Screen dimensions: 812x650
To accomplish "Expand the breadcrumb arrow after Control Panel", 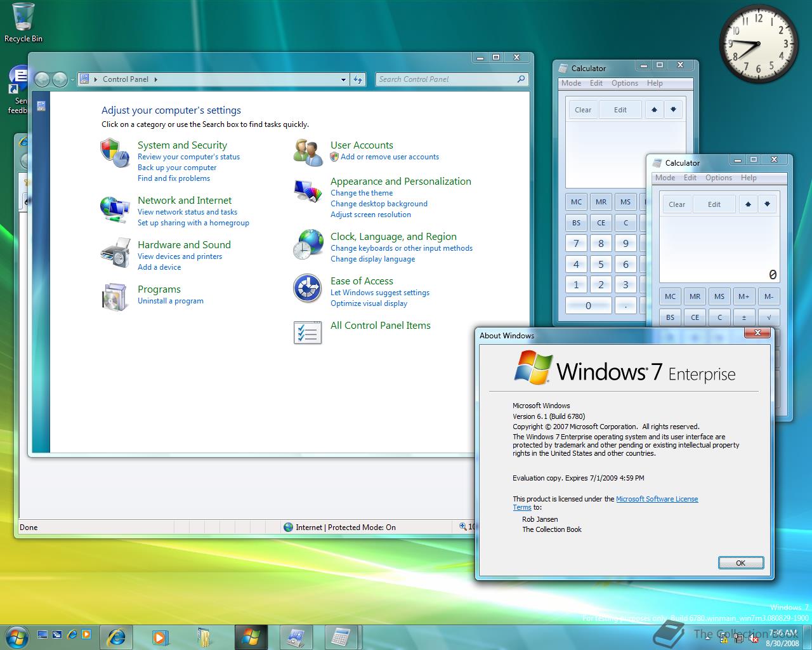I will [155, 79].
